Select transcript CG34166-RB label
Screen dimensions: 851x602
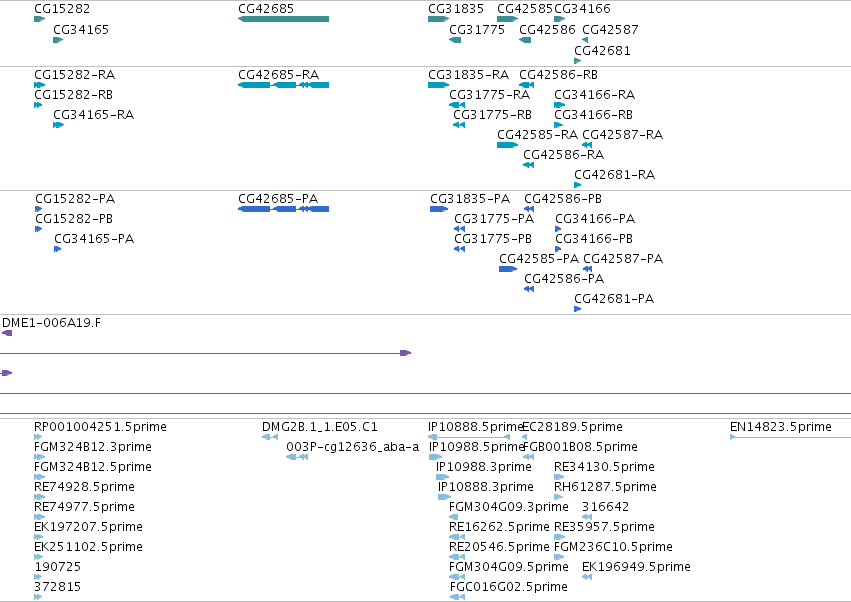[593, 115]
